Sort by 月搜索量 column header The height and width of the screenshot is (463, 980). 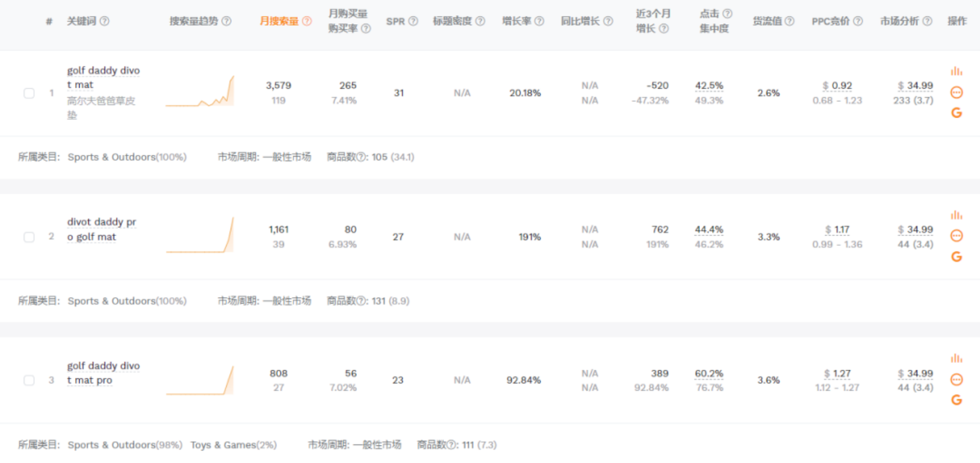pos(279,21)
